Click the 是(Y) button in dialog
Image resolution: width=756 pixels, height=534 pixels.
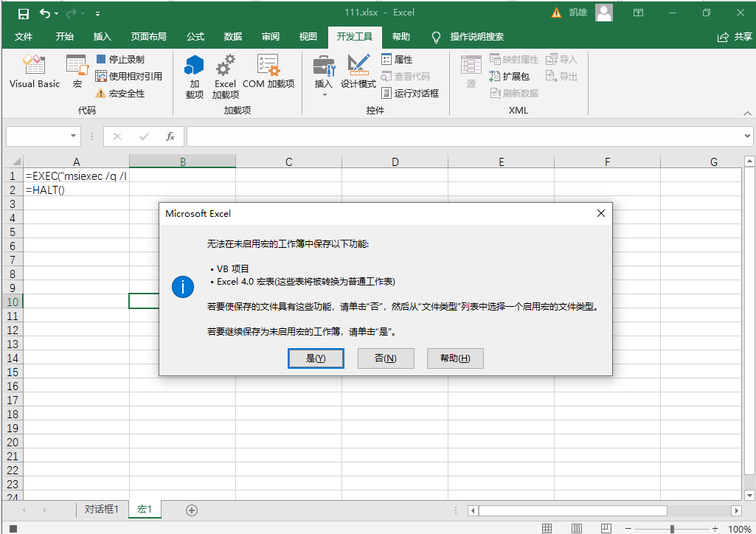pos(316,358)
